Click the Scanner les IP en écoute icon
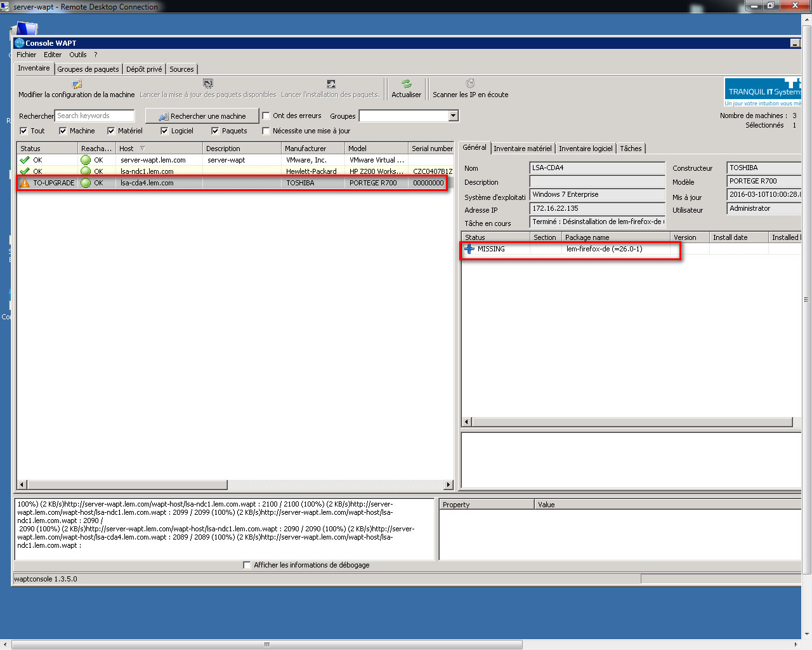812x650 pixels. 470,84
